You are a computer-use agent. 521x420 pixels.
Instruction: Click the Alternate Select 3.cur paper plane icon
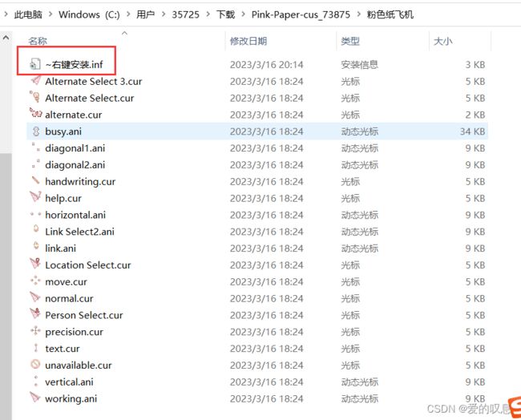point(35,81)
